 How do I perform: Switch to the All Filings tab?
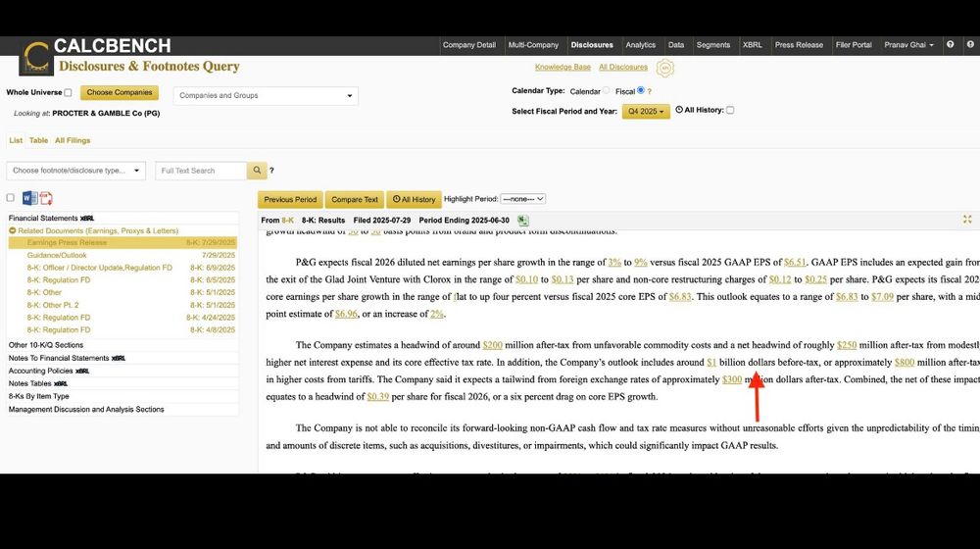click(73, 141)
